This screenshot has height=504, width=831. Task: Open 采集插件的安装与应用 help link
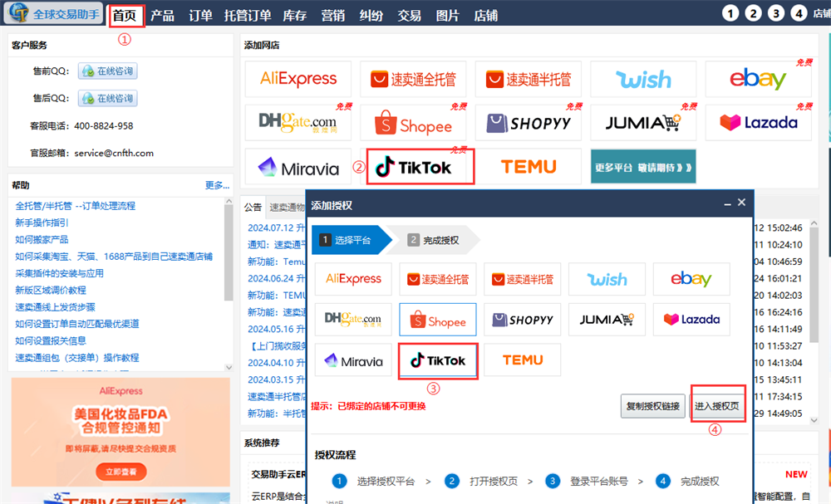click(x=59, y=273)
